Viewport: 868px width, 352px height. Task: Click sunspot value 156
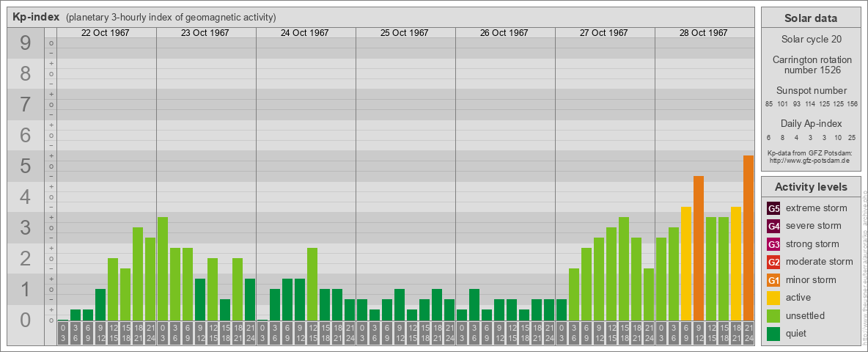point(853,104)
